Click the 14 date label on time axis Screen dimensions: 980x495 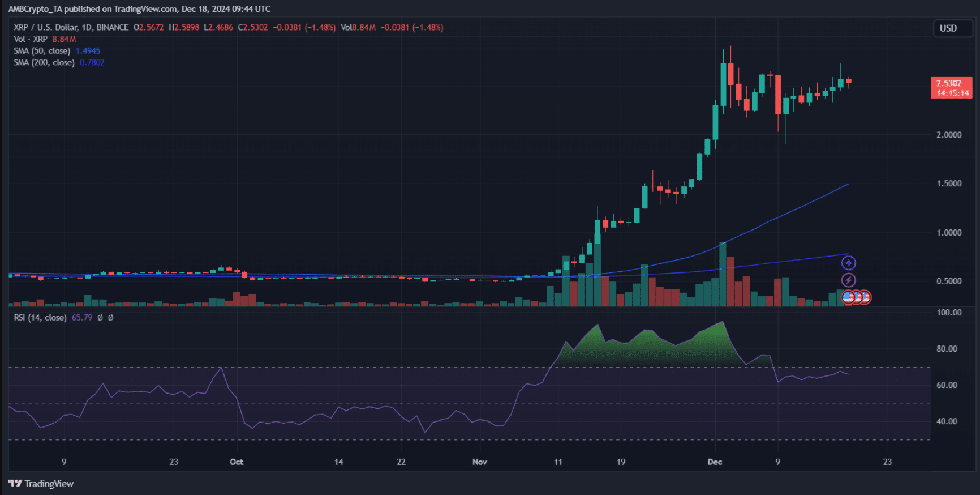338,462
